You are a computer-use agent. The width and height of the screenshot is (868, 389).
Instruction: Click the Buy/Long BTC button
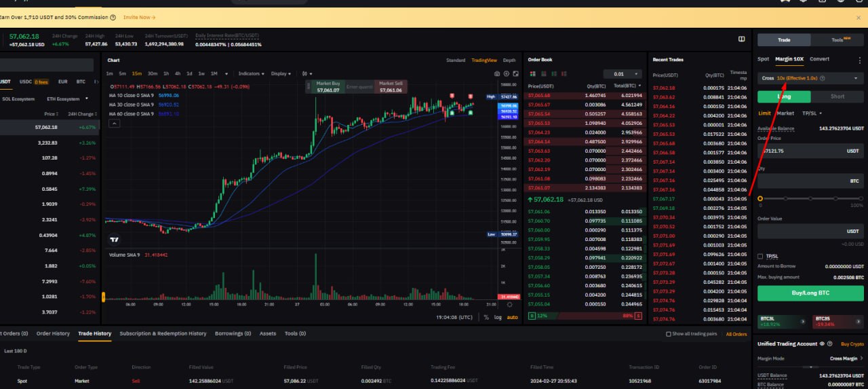810,293
